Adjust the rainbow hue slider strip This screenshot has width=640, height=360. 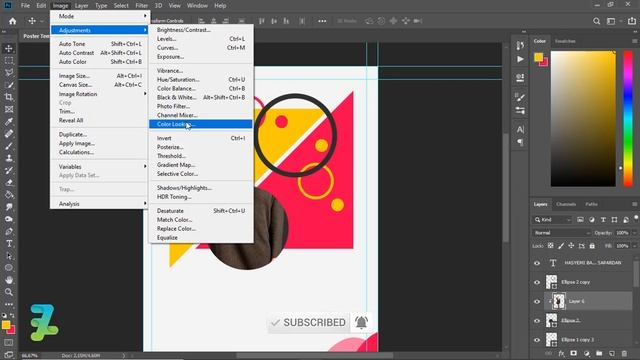click(628, 119)
